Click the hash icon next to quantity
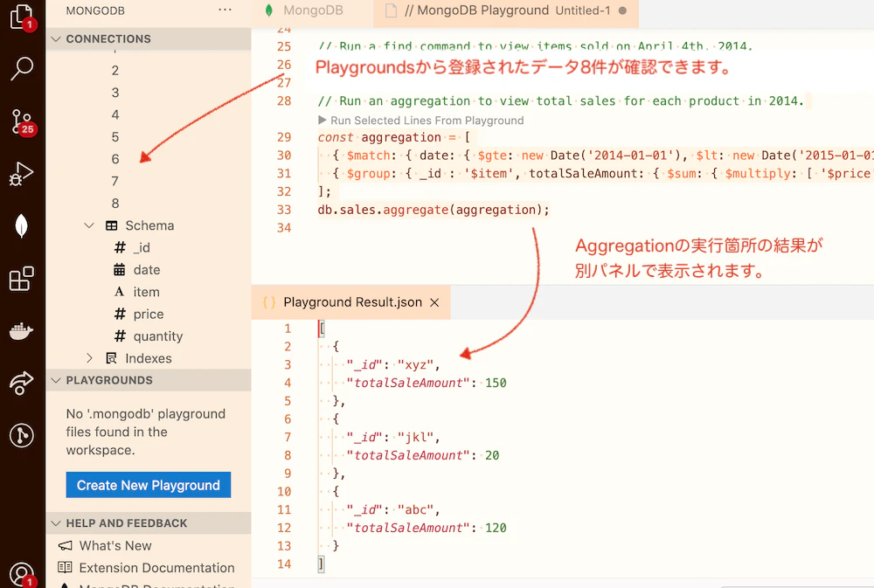Image resolution: width=874 pixels, height=588 pixels. coord(120,336)
